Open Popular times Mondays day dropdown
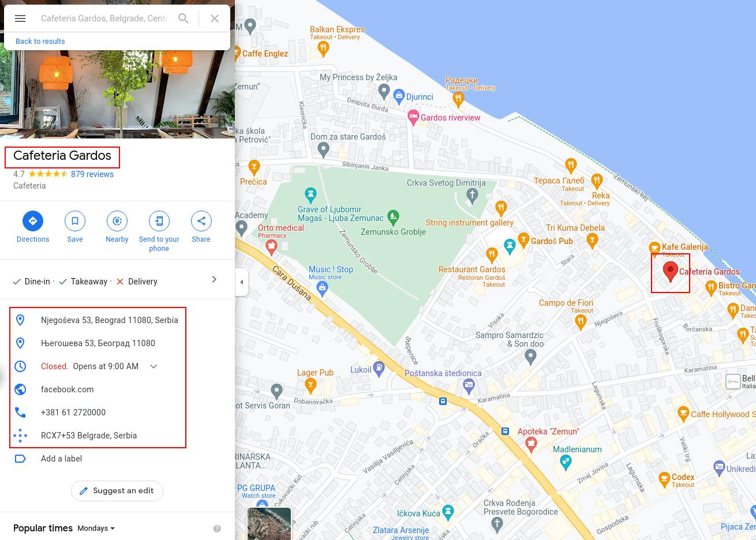Screen dimensions: 756x540 click(96, 528)
